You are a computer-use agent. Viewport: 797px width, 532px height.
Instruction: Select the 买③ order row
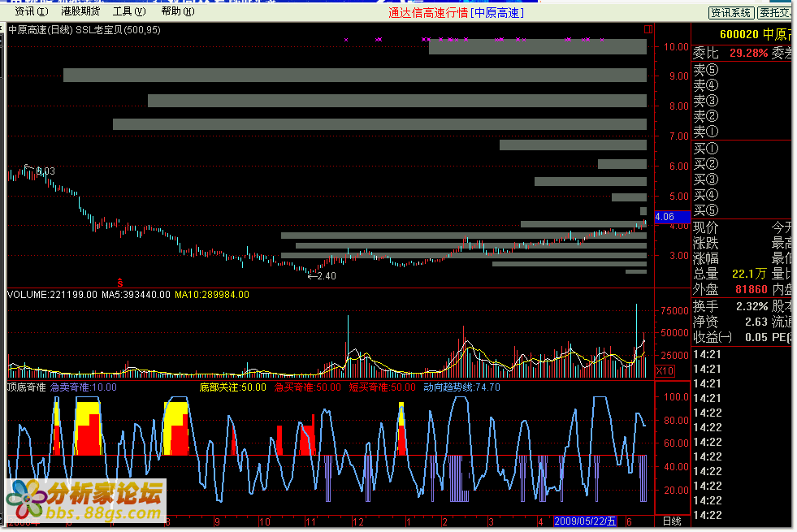tap(743, 179)
